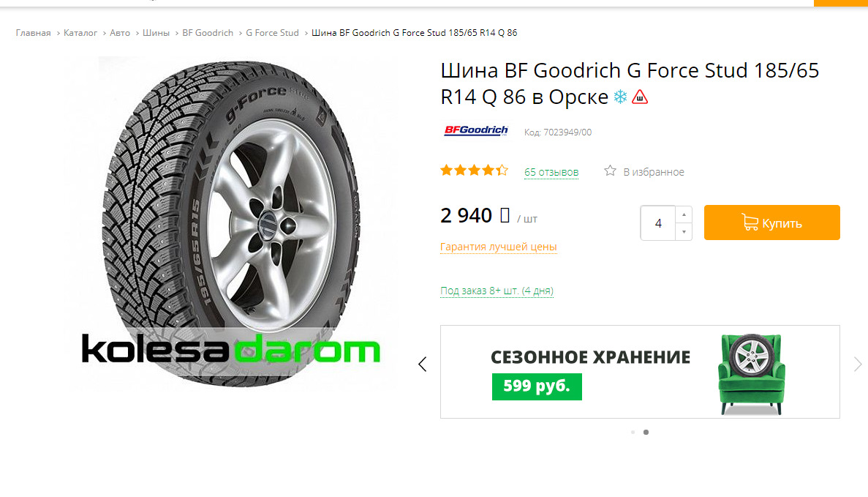
Task: Click the Гарантия лучшей цены link
Action: point(499,247)
